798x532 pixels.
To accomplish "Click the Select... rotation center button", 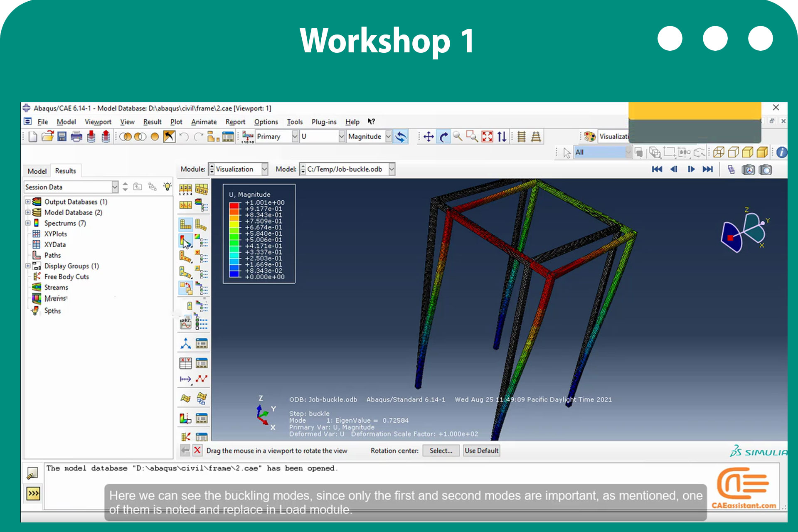I will [x=441, y=451].
